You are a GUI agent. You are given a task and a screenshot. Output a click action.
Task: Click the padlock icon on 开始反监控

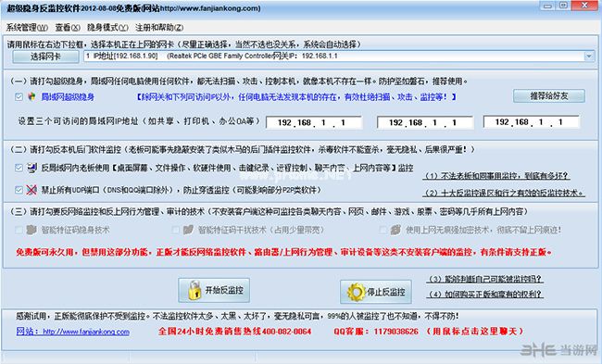click(x=194, y=290)
